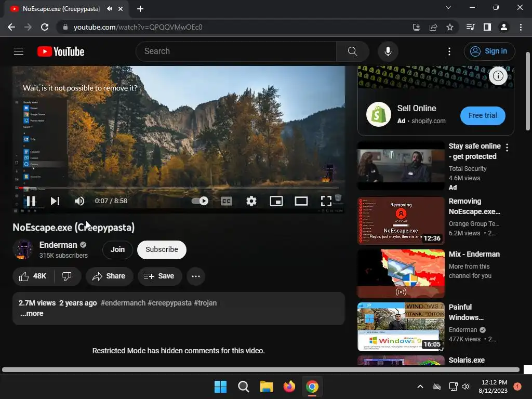Skip to next video
The image size is (532, 399).
[55, 201]
